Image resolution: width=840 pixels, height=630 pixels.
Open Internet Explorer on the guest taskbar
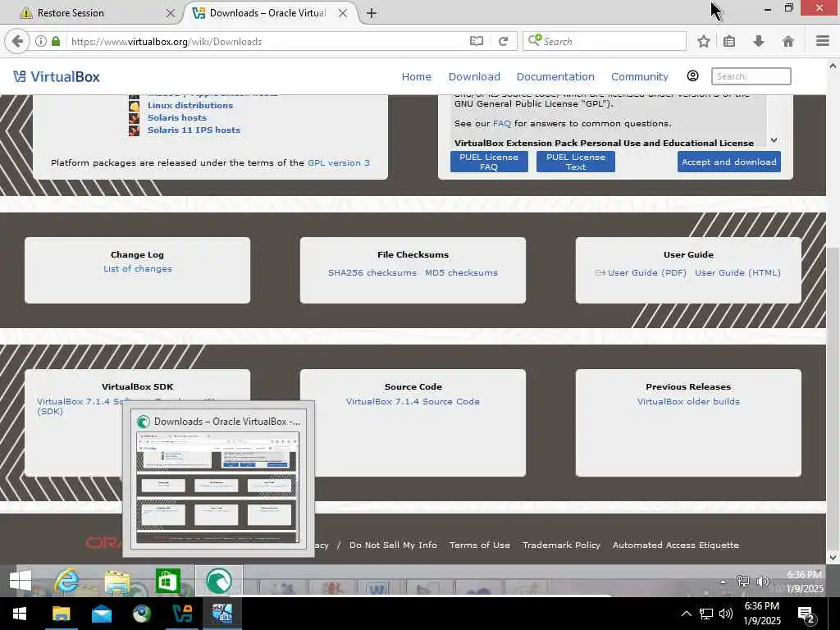pos(67,580)
